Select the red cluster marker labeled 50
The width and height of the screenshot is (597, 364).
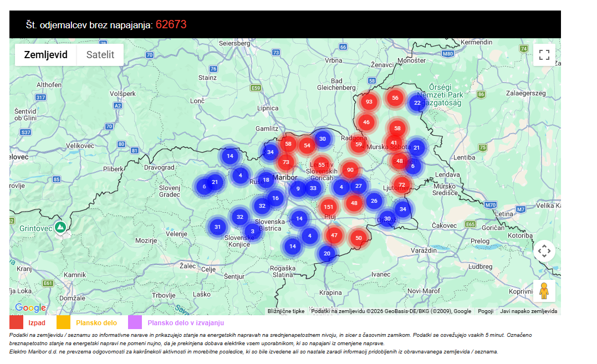click(x=359, y=238)
